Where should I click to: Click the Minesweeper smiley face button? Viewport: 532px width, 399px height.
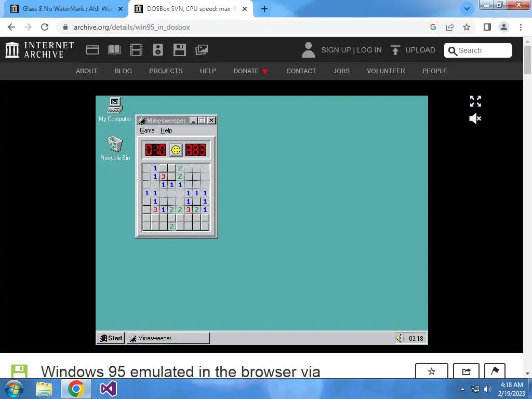pos(176,150)
